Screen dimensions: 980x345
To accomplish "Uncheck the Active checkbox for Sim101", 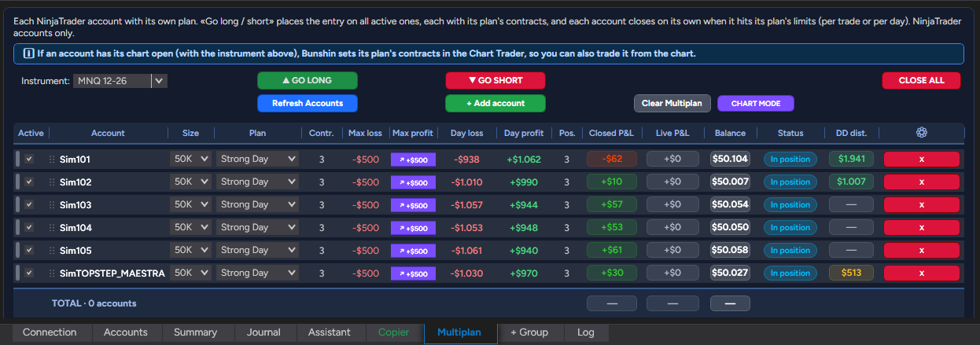I will pos(29,159).
